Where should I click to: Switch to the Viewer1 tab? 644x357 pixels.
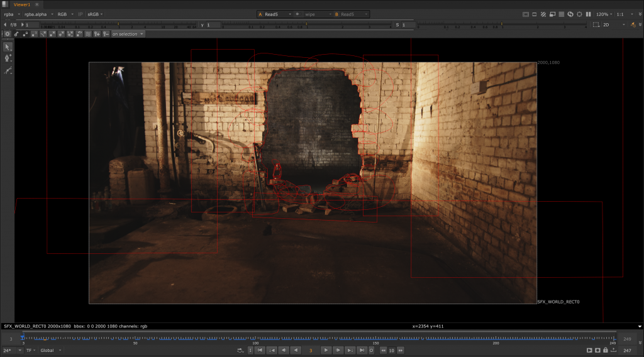(x=21, y=4)
